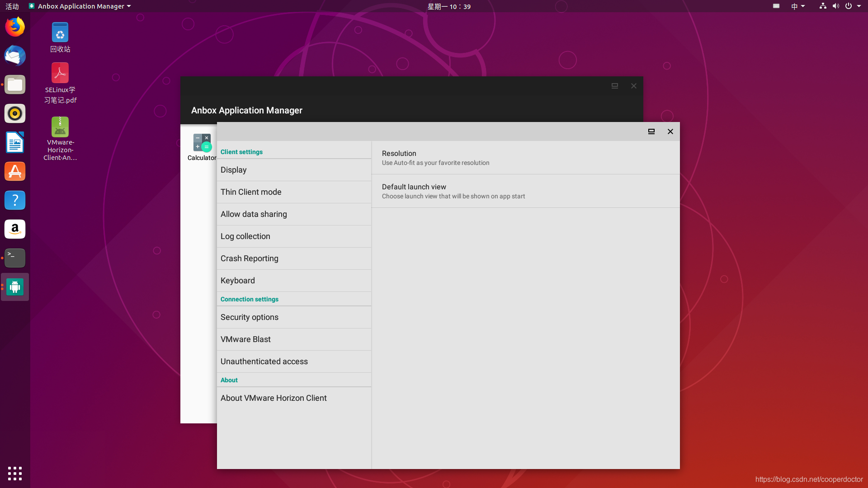This screenshot has width=868, height=488.
Task: Select the SELinux PDF file on the desktop
Action: pos(60,83)
